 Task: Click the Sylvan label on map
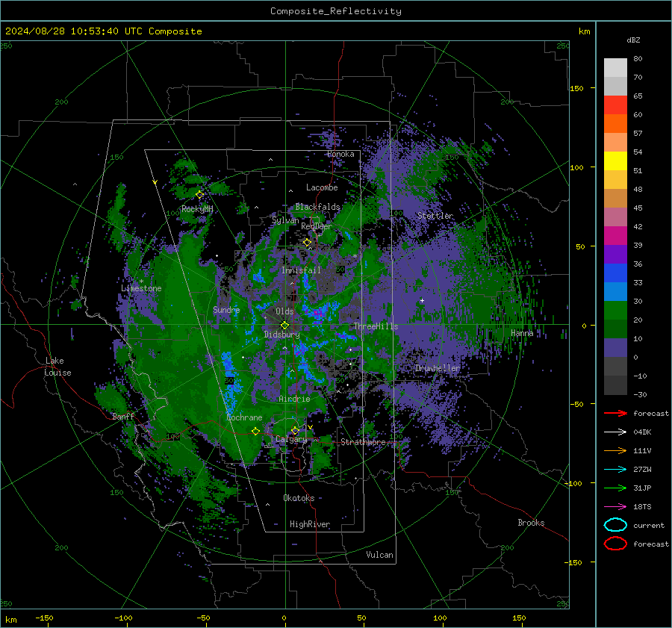285,220
